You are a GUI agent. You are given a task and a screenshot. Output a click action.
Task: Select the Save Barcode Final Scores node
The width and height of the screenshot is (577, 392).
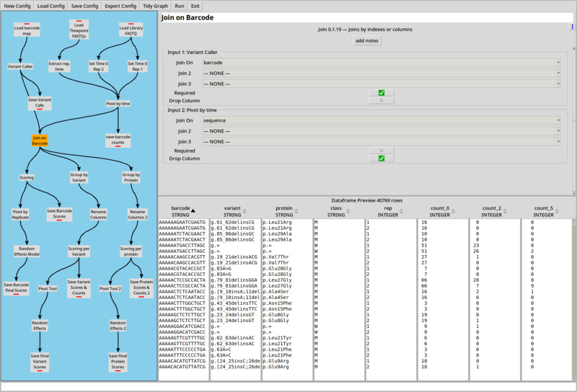tap(16, 288)
